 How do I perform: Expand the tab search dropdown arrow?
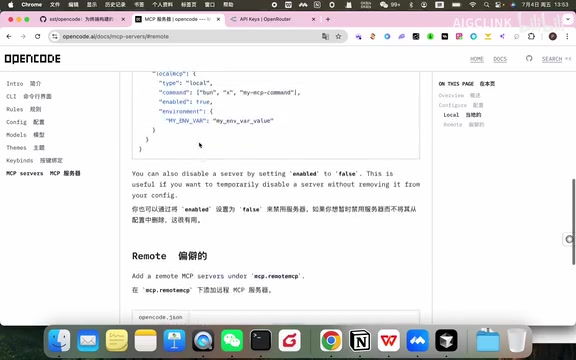pos(568,19)
